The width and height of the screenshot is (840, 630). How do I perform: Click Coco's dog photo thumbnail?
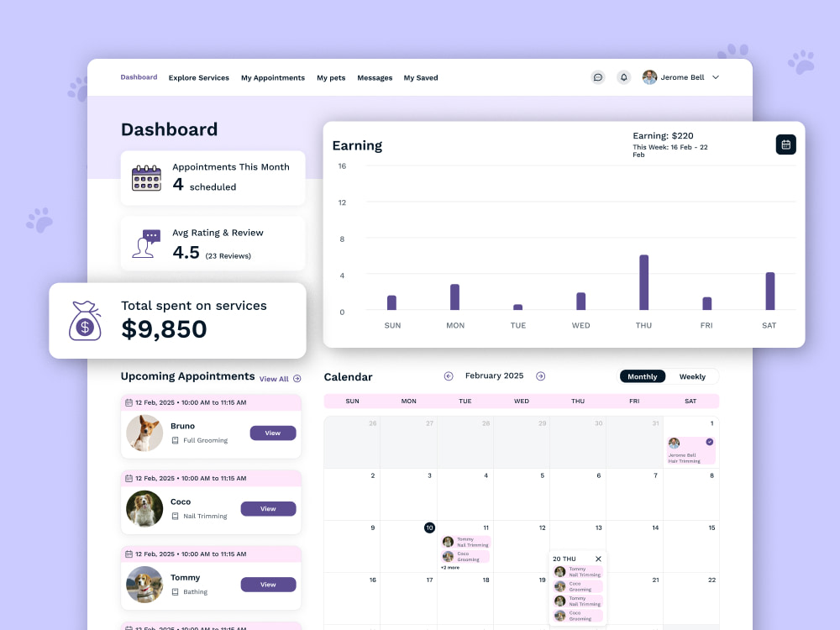tap(144, 509)
